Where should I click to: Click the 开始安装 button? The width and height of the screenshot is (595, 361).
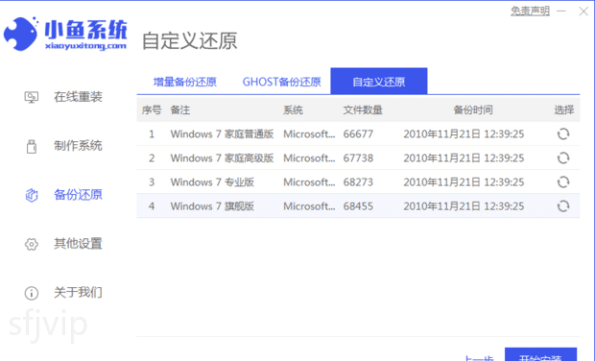[x=541, y=354]
